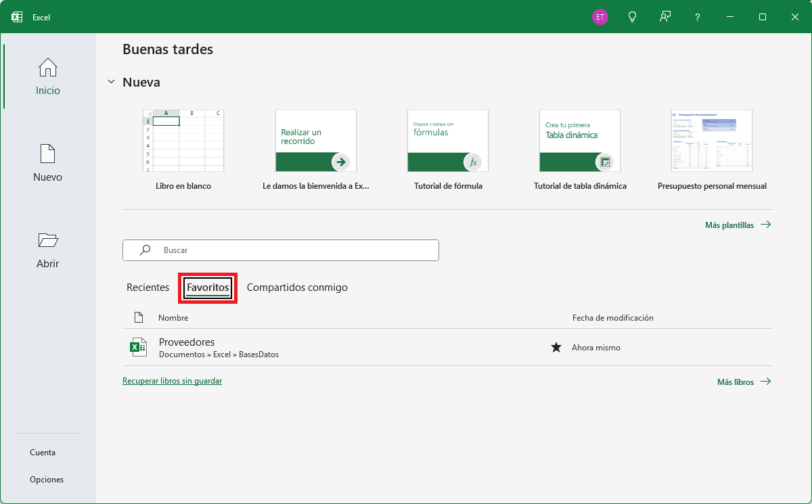Open Help with the question mark icon

tap(698, 17)
